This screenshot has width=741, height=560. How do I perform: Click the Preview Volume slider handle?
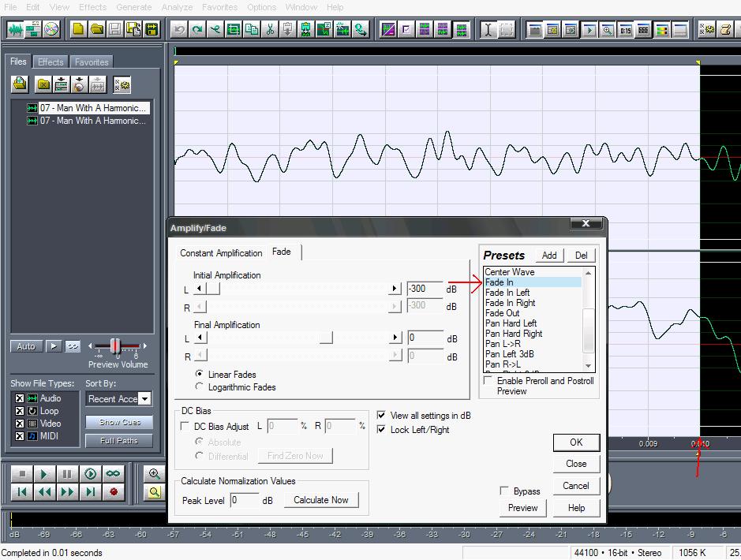tap(115, 346)
